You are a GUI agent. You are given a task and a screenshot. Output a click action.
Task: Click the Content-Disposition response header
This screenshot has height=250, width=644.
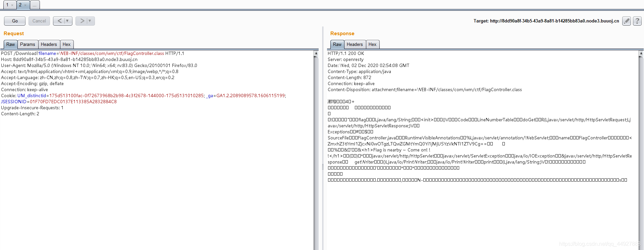click(x=425, y=89)
